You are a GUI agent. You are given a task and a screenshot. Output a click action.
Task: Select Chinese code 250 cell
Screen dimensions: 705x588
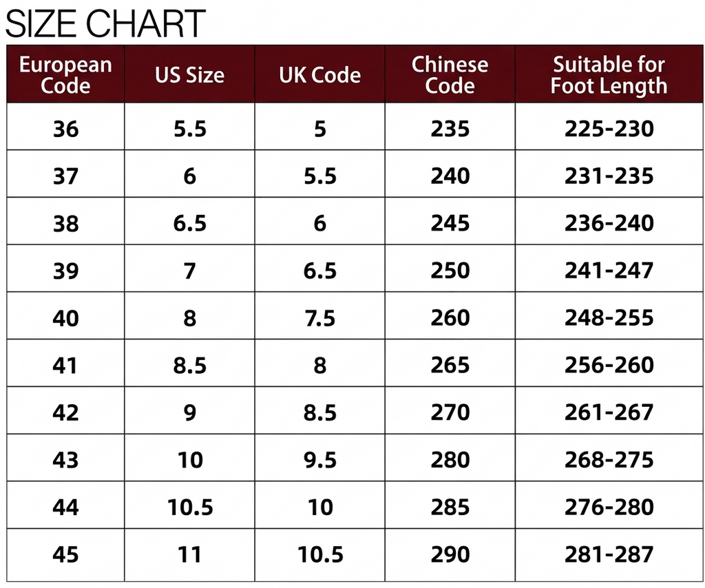pos(450,270)
